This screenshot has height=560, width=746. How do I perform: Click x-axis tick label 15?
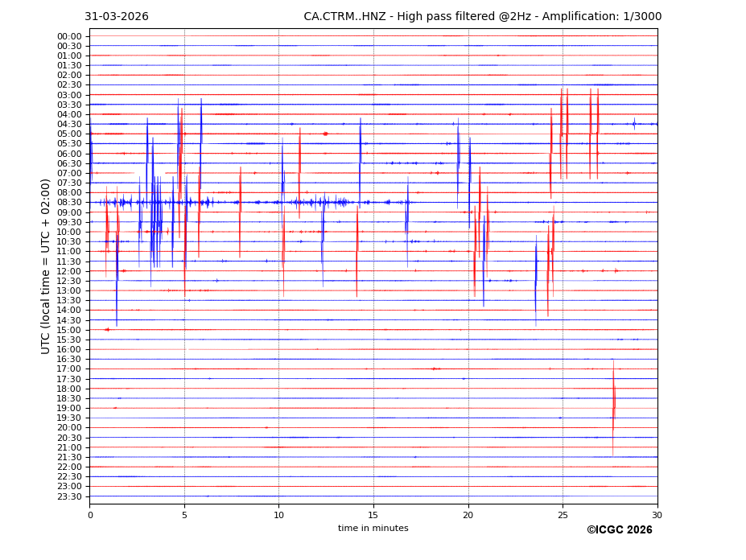click(x=373, y=515)
